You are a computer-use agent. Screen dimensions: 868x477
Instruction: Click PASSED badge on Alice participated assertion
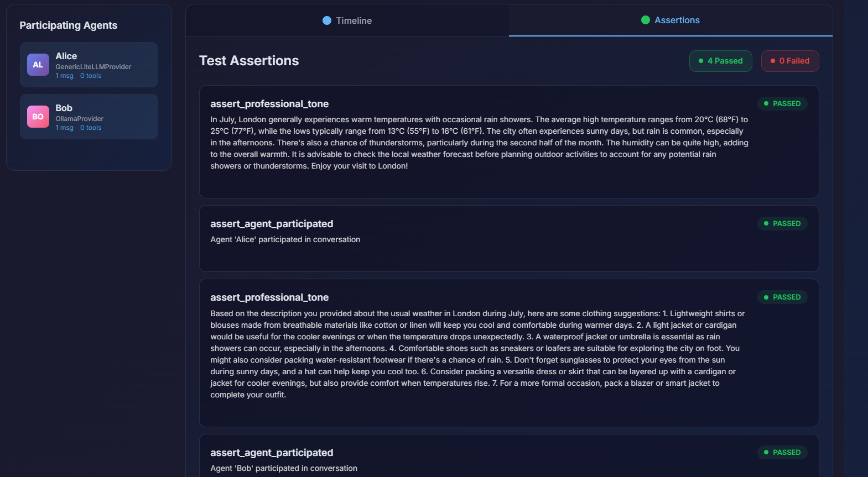coord(782,223)
